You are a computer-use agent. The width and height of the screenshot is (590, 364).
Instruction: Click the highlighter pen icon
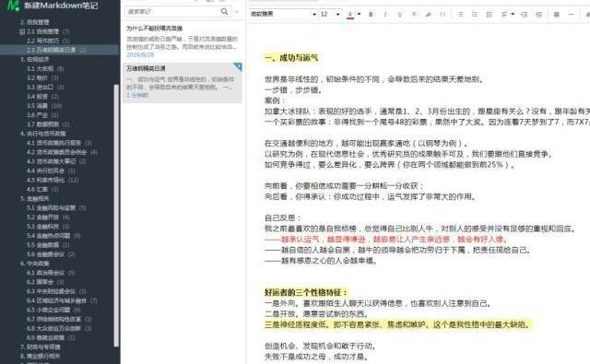pos(428,15)
